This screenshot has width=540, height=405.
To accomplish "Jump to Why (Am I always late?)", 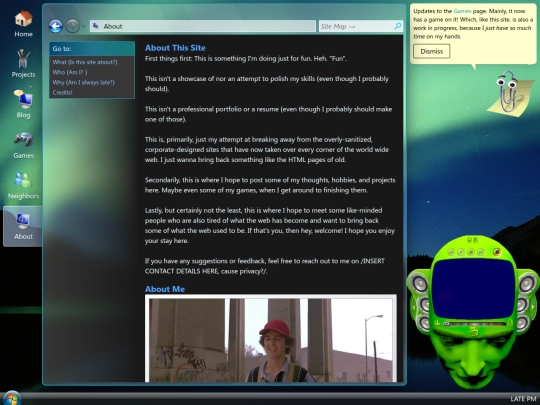I will (83, 82).
